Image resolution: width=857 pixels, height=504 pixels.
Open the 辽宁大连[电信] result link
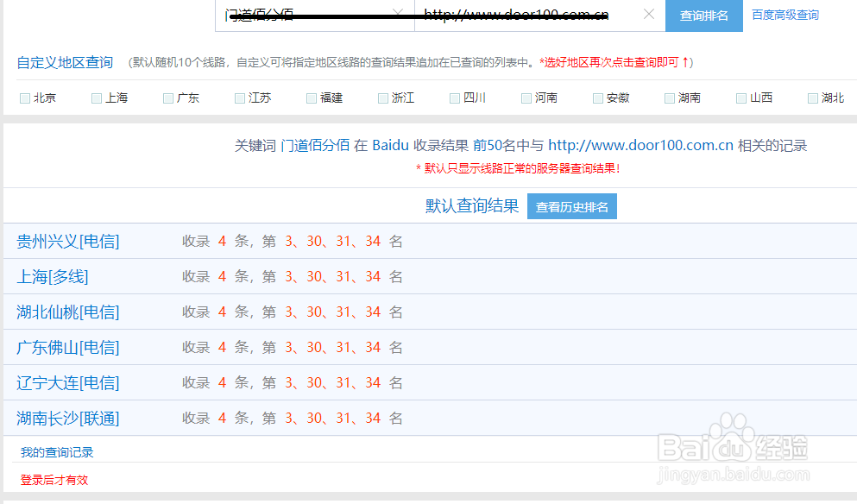click(68, 382)
